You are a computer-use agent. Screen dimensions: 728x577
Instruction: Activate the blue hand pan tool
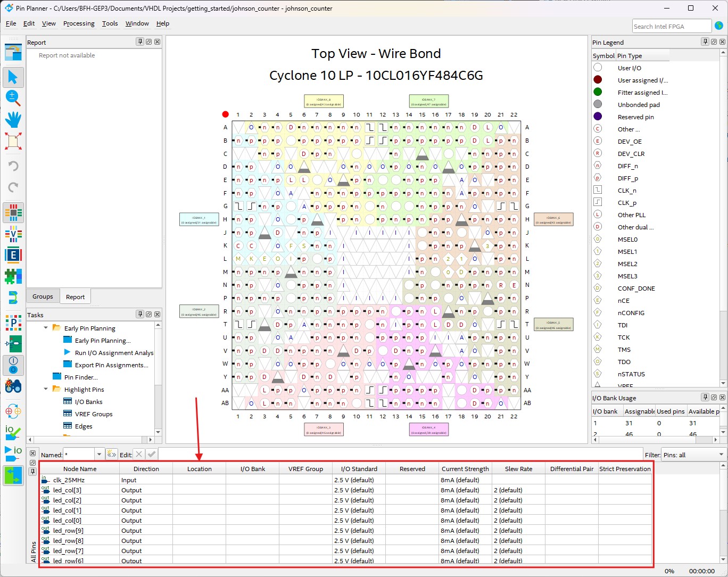13,119
